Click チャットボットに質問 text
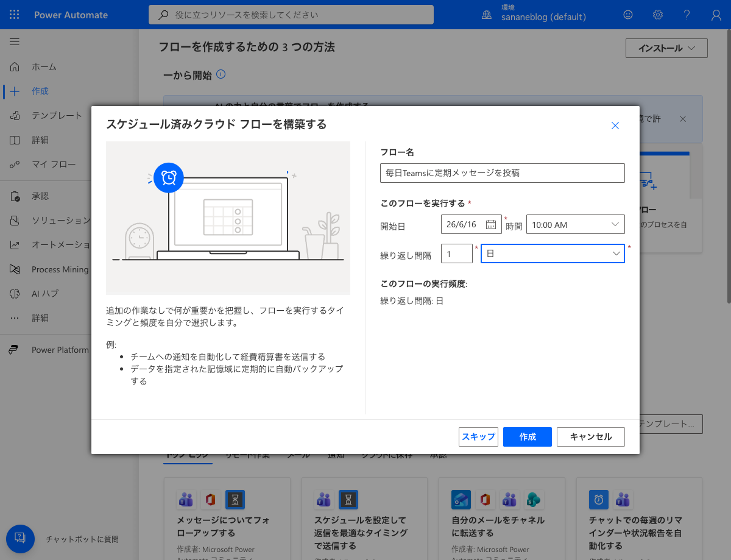 tap(82, 539)
